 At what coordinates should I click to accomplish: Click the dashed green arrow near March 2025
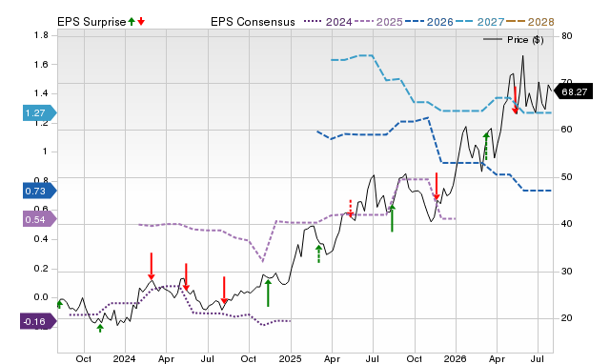319,253
